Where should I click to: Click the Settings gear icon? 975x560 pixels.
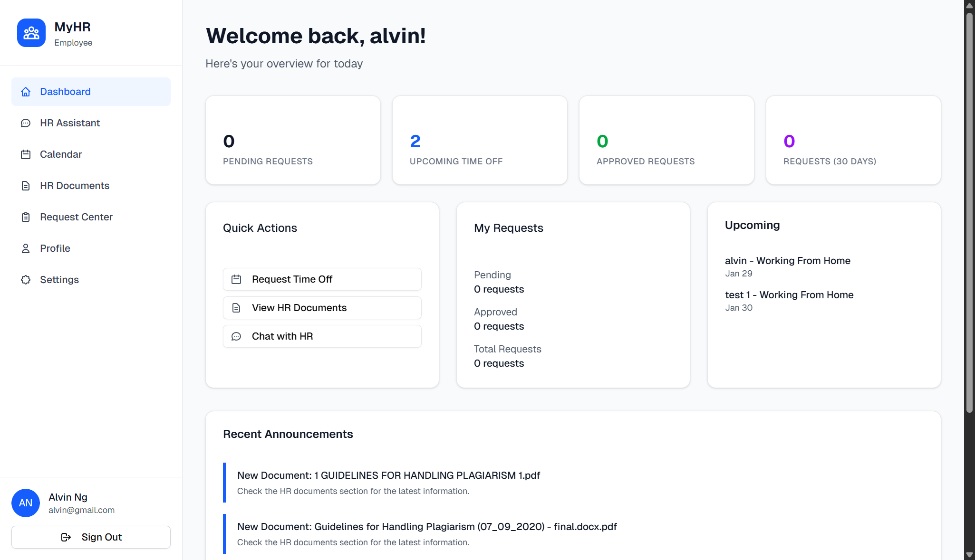tap(26, 280)
